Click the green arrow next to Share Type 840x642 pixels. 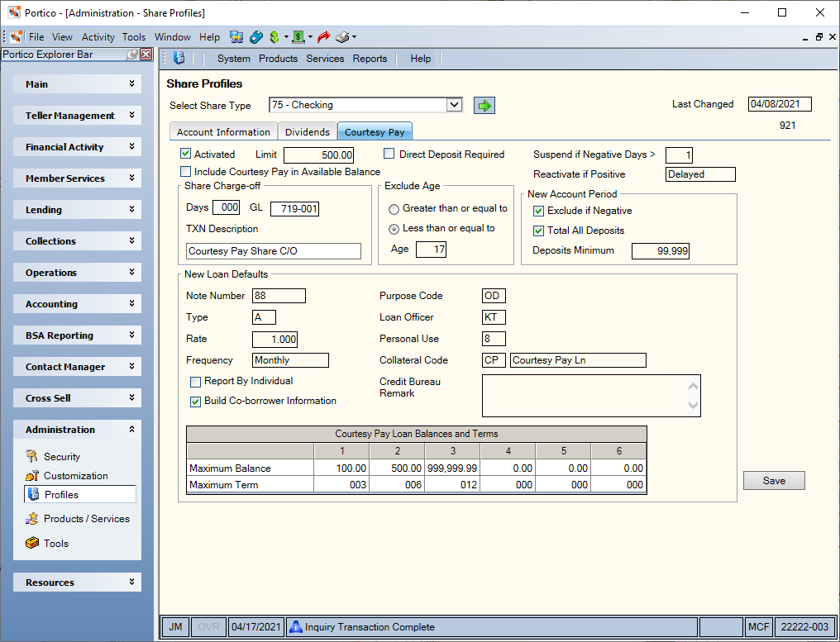(484, 106)
